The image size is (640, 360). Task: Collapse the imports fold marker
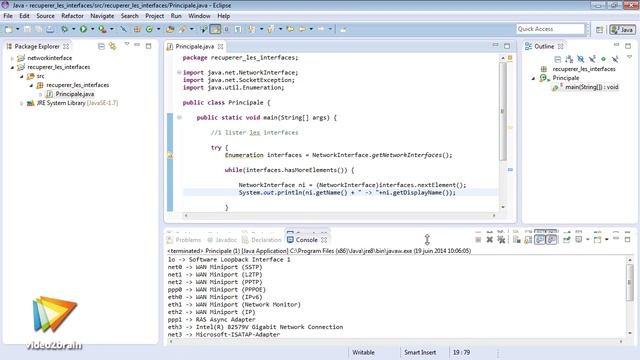coord(179,72)
